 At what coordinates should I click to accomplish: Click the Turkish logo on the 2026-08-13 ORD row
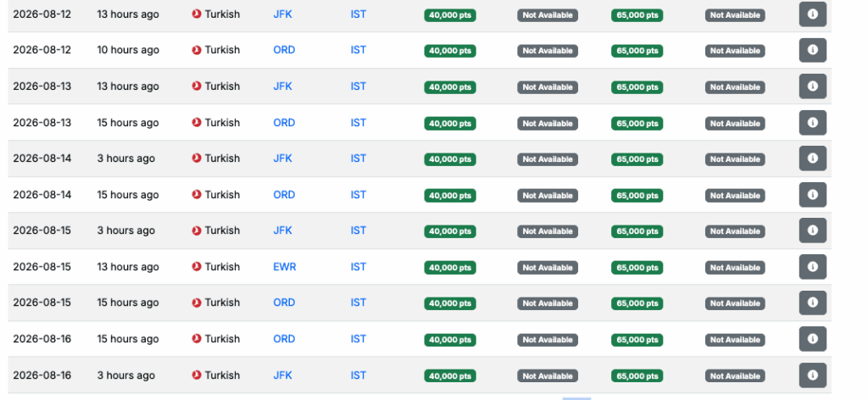(197, 123)
